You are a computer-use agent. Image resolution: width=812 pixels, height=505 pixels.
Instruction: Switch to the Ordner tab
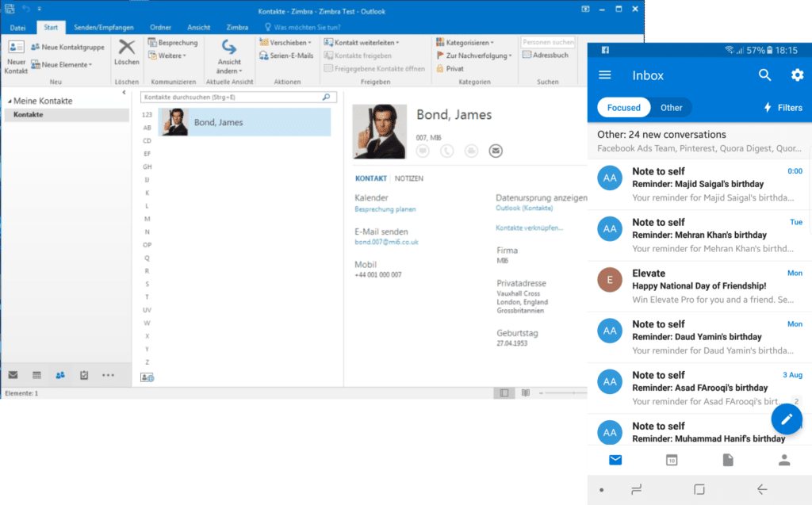pyautogui.click(x=160, y=28)
